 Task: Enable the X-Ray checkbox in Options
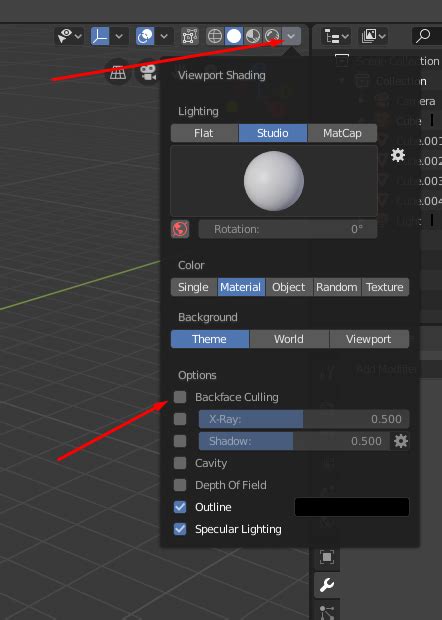coord(180,419)
